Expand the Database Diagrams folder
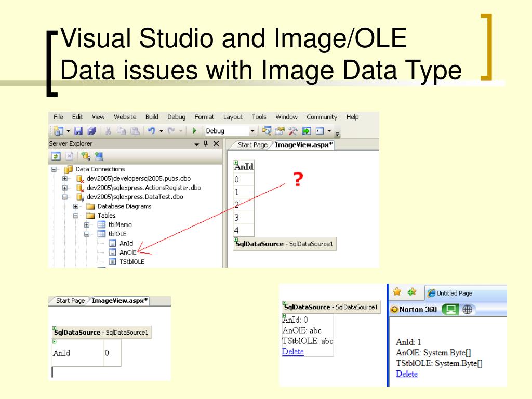 click(x=76, y=206)
